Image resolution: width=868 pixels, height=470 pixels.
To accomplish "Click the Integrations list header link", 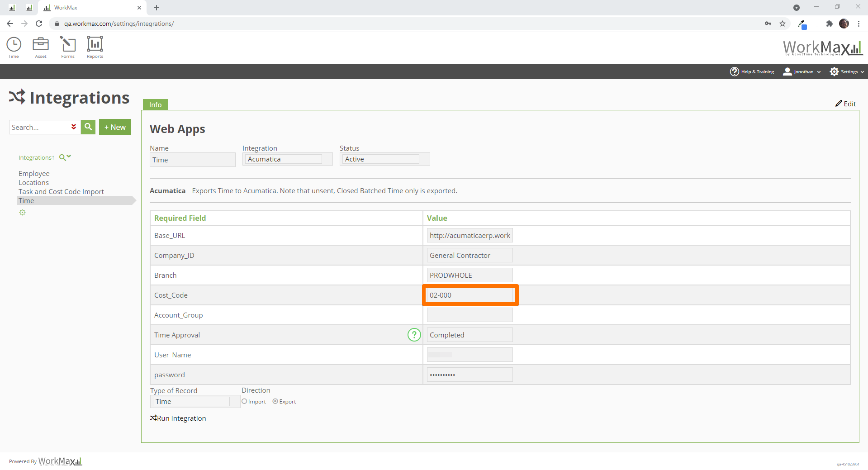I will tap(36, 157).
